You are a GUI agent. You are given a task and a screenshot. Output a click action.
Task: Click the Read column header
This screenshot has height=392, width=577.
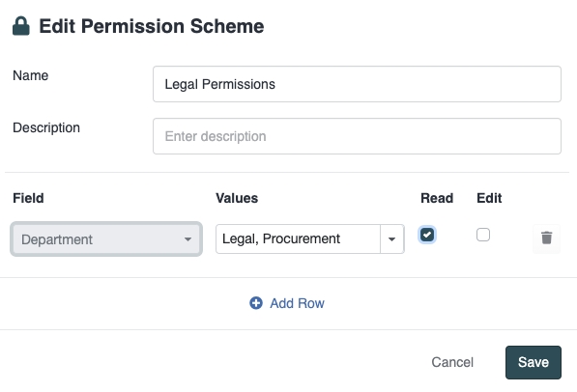coord(437,198)
